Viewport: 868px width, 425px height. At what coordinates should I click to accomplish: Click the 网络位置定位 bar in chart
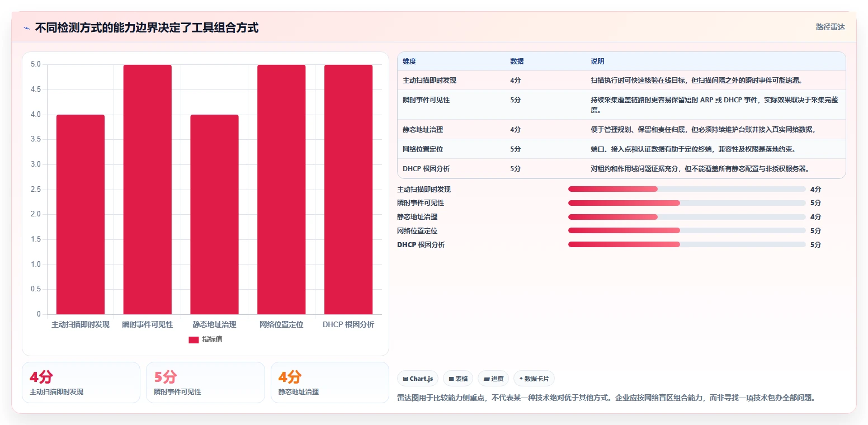281,190
